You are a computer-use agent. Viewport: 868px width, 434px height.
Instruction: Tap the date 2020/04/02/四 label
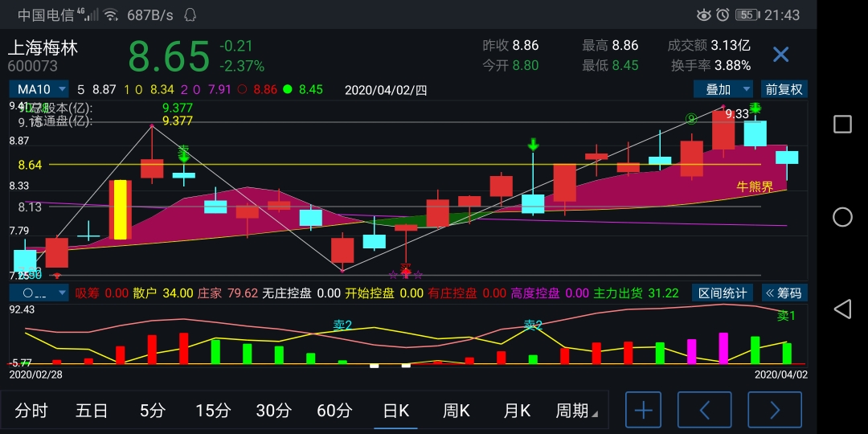[x=386, y=90]
